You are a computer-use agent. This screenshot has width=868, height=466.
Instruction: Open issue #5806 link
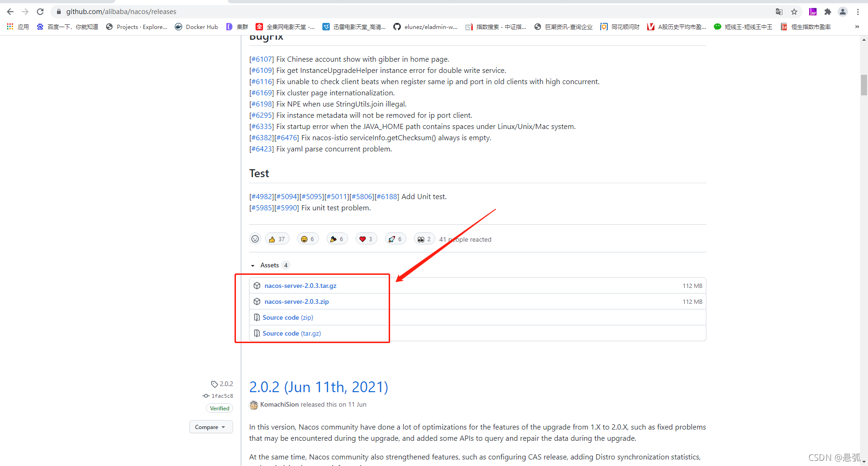click(x=362, y=197)
